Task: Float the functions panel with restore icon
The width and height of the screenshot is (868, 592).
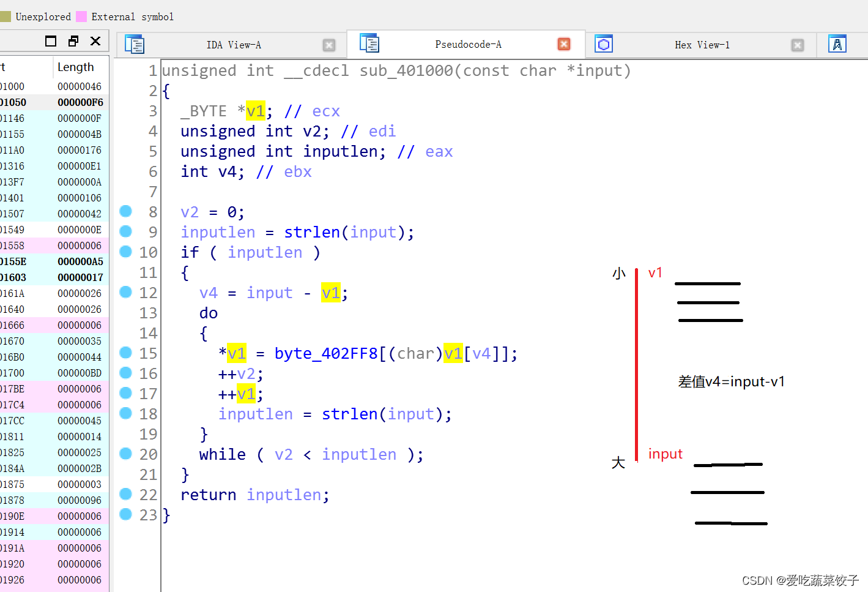Action: tap(73, 41)
